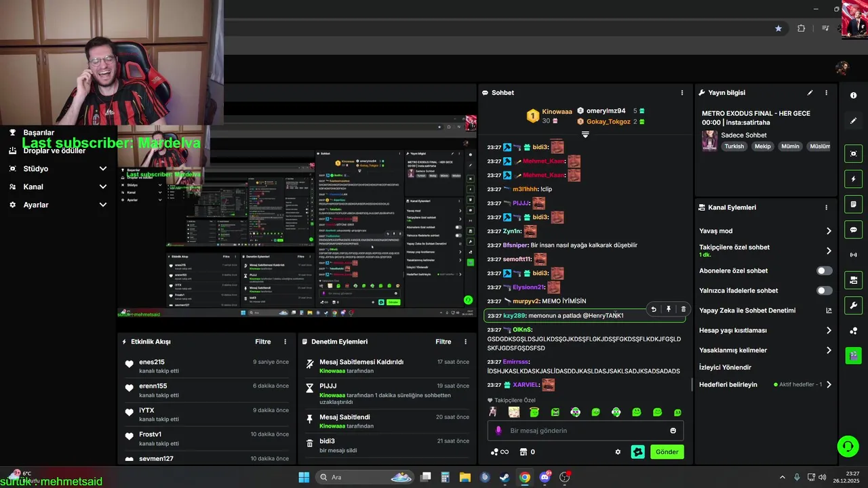Open the emoji picker in message box
This screenshot has height=488, width=868.
[x=673, y=430]
